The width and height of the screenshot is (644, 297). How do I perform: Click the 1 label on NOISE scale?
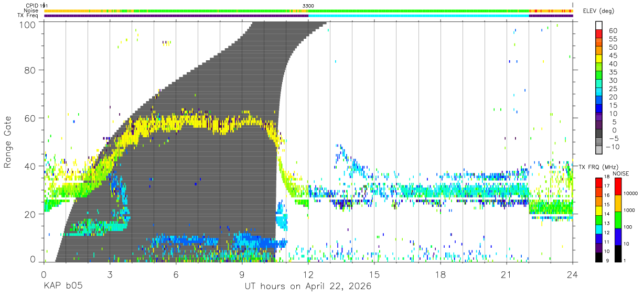(x=625, y=260)
